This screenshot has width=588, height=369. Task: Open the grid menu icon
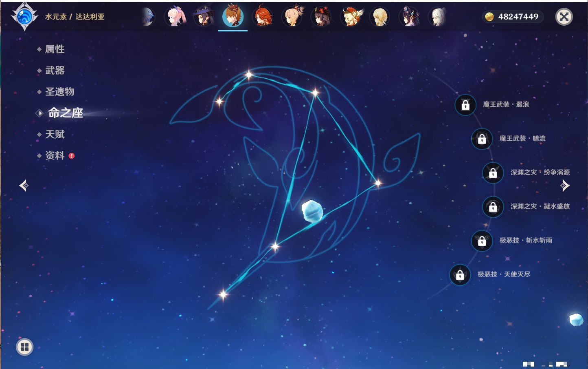(x=24, y=347)
